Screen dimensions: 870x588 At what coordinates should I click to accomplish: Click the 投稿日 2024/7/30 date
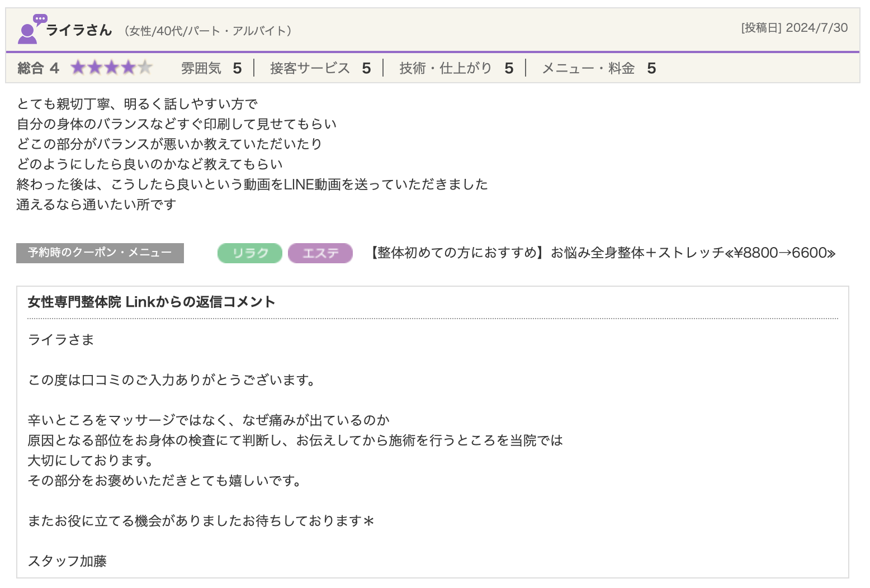point(794,28)
